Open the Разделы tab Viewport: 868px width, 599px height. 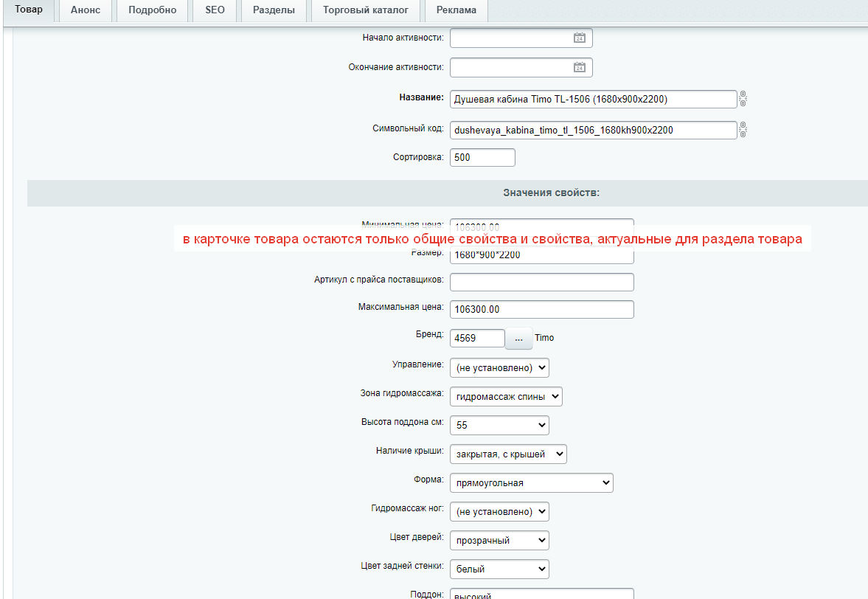pyautogui.click(x=274, y=10)
